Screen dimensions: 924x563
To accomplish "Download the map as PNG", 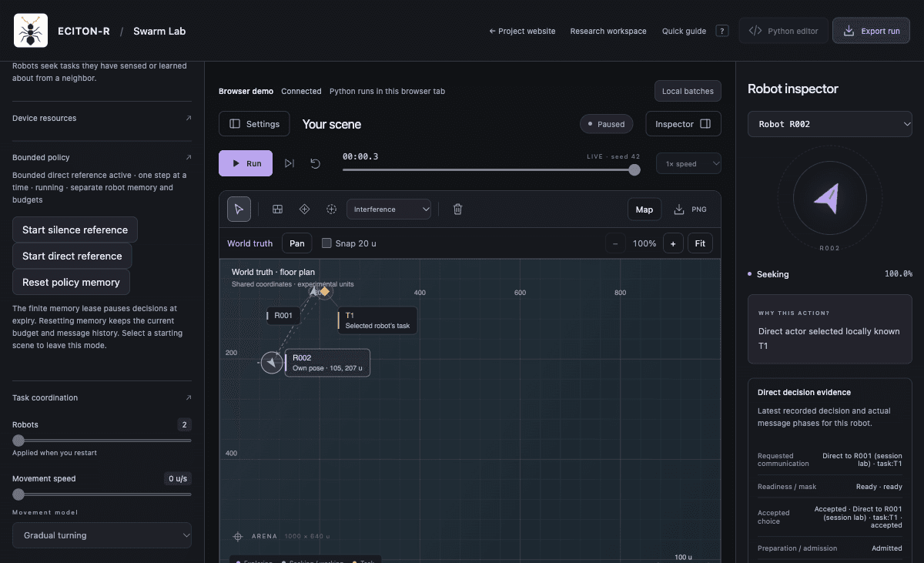I will pyautogui.click(x=690, y=209).
